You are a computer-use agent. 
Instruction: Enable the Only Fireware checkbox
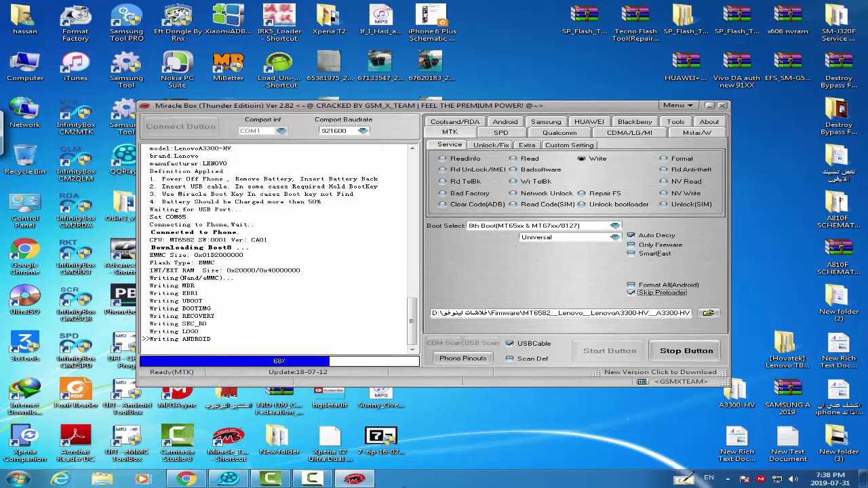(x=631, y=245)
